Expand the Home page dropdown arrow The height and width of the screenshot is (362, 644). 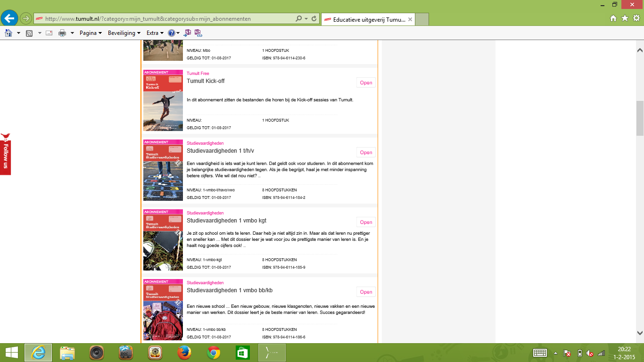pos(18,33)
